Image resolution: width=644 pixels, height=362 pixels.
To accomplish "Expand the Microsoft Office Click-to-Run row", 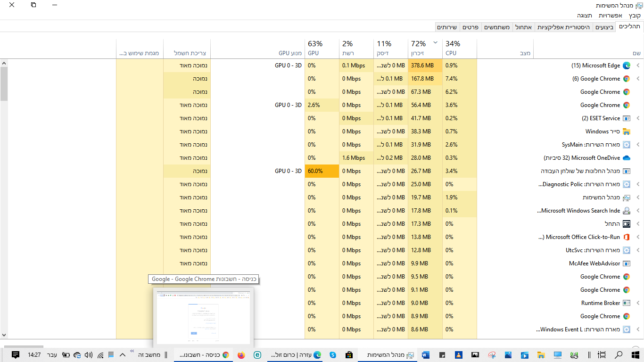I will (638, 237).
